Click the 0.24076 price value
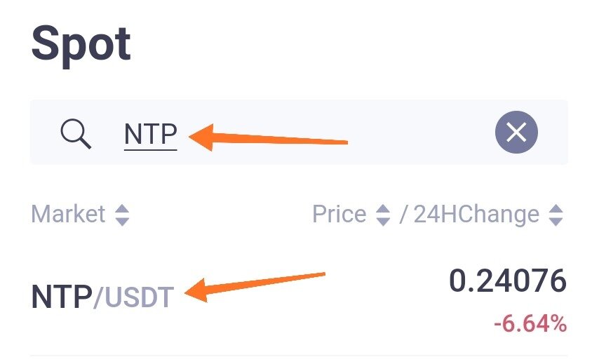Image resolution: width=592 pixels, height=364 pixels. [508, 281]
